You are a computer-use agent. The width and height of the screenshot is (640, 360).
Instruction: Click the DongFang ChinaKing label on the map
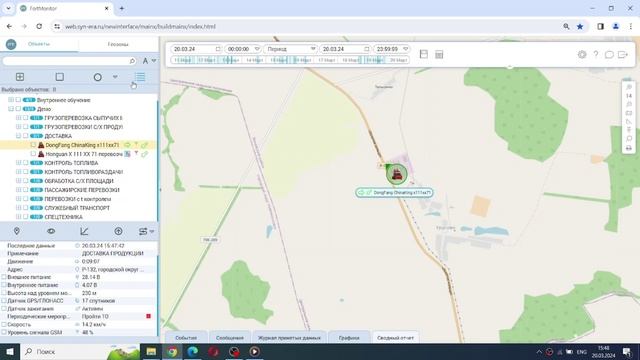(x=394, y=192)
